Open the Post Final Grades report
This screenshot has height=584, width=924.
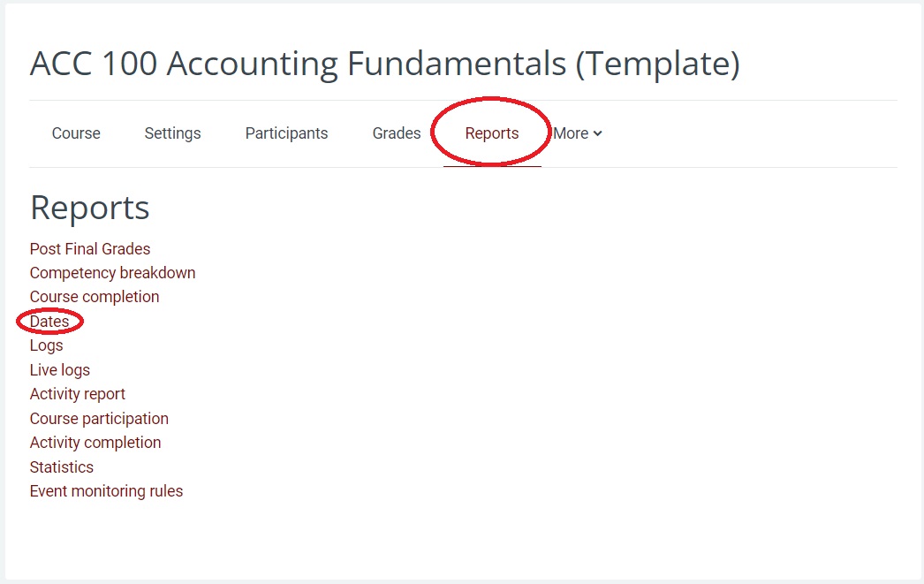90,249
